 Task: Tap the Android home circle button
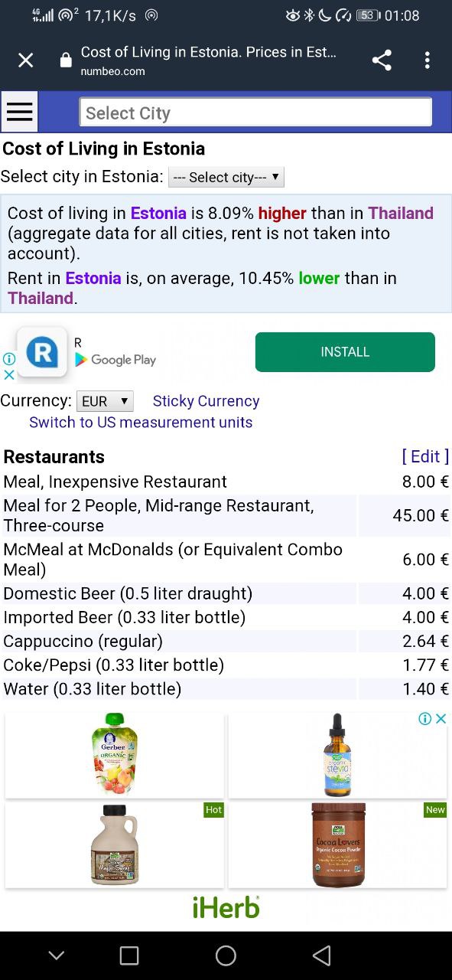point(226,955)
